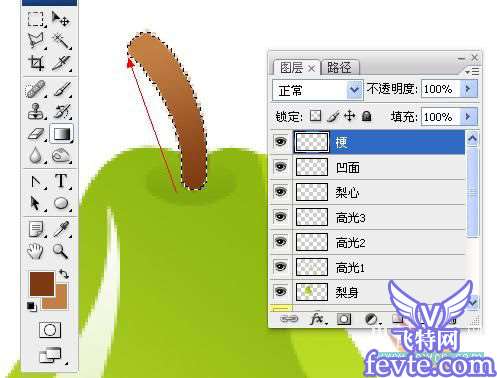Screen dimensions: 497x378
Task: Expand the 填充 fill slider arrow
Action: [468, 117]
